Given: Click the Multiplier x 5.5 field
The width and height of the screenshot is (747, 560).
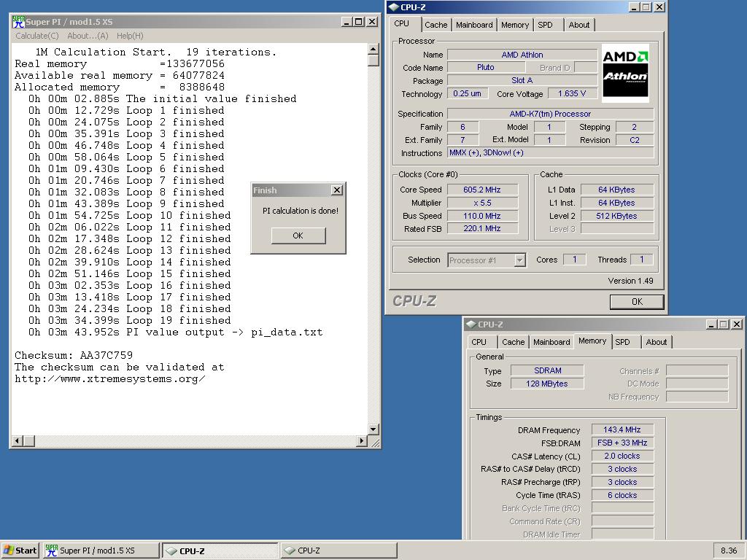Looking at the screenshot, I should tap(482, 203).
